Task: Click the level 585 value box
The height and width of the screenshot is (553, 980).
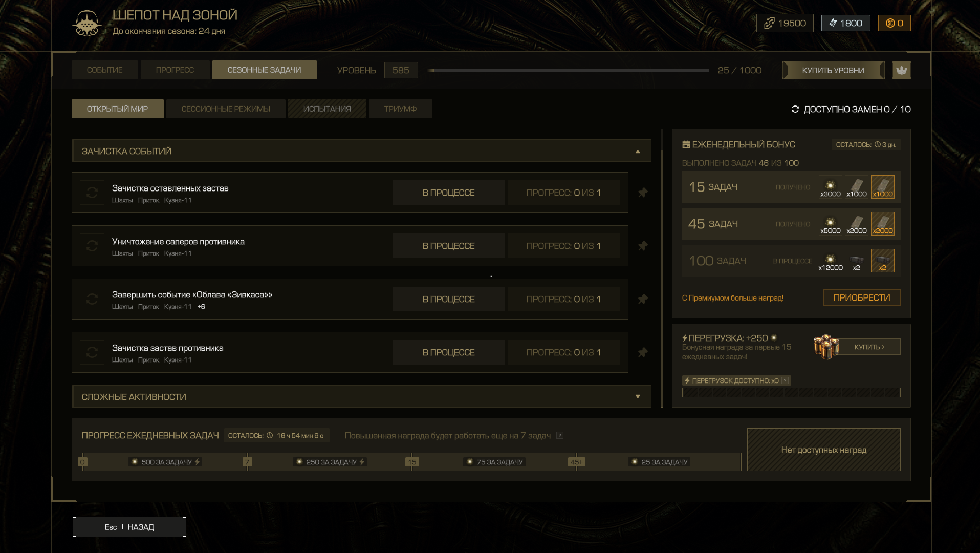Action: tap(401, 70)
